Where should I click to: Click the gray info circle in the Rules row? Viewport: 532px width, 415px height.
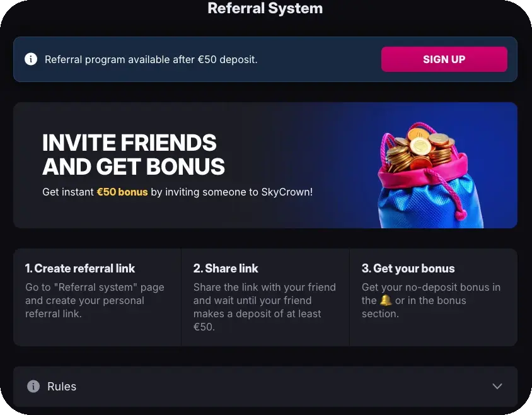[33, 386]
